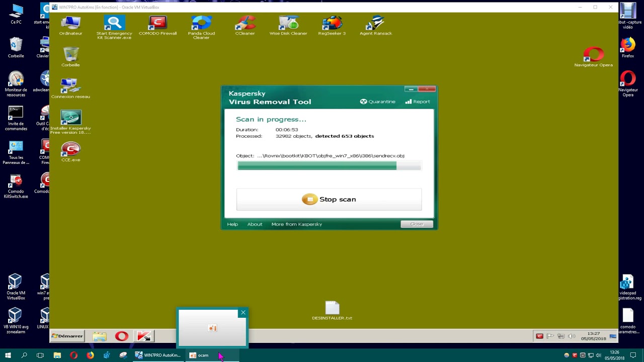Open CCleaner desktop shortcut

pos(245,26)
